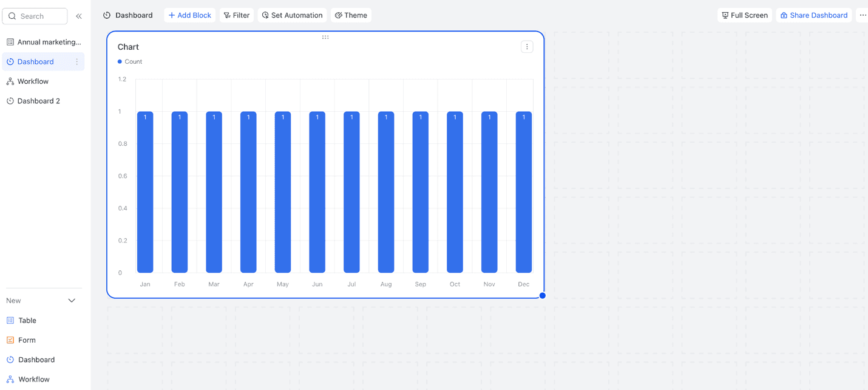The image size is (868, 390).
Task: Click the 0.6 y-axis value
Action: [x=123, y=176]
